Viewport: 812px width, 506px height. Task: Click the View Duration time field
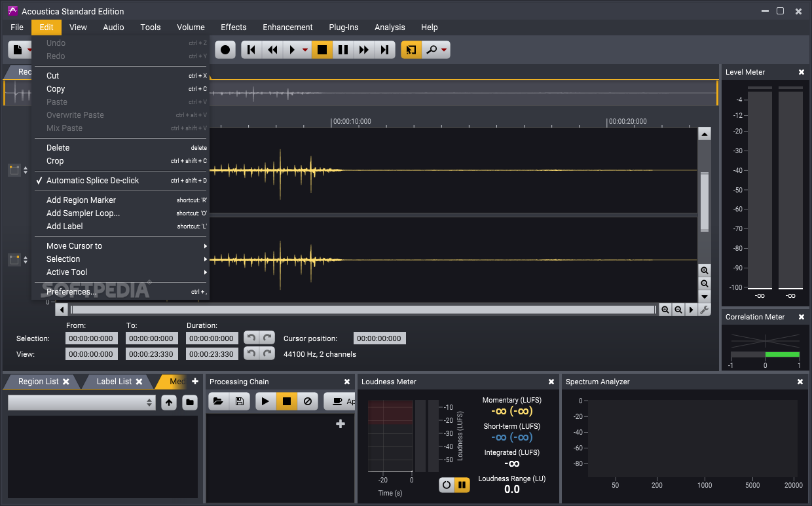pyautogui.click(x=212, y=354)
